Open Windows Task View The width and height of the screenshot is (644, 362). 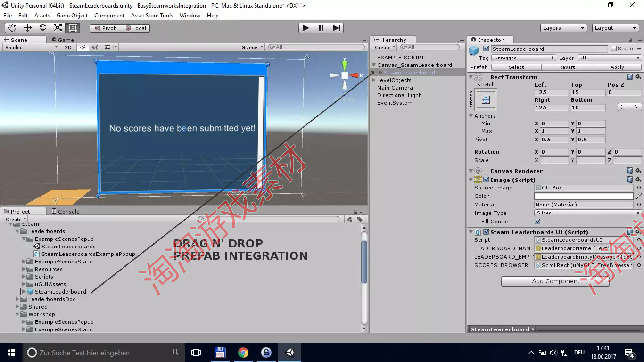(x=196, y=353)
